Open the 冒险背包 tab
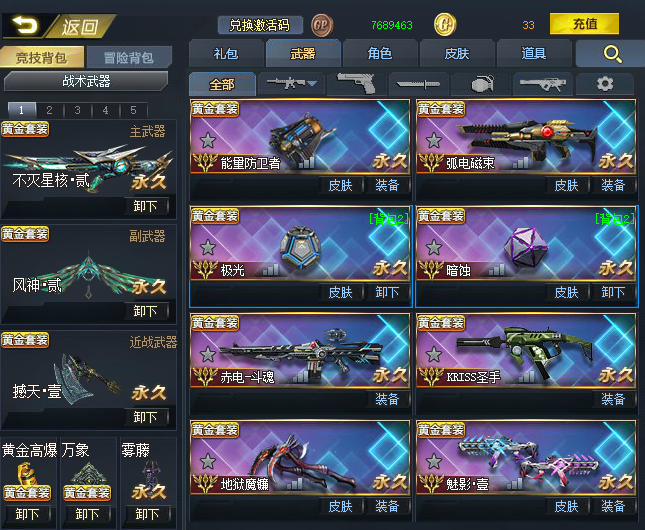Image resolution: width=645 pixels, height=530 pixels. pyautogui.click(x=129, y=57)
